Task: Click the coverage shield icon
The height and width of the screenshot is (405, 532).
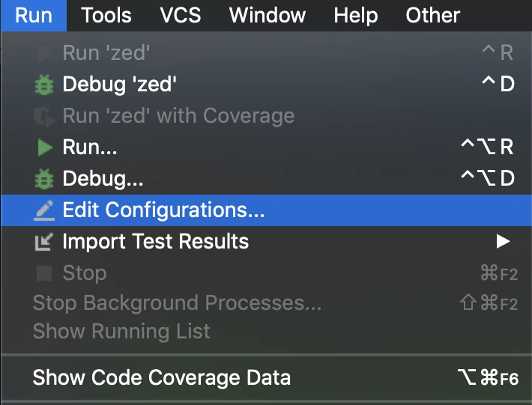Action: pos(44,116)
